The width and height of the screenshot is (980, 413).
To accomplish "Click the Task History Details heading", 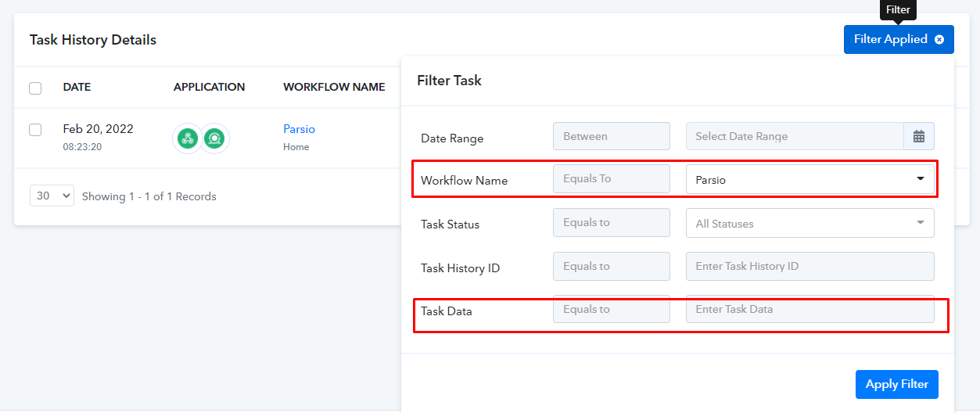I will pos(93,40).
